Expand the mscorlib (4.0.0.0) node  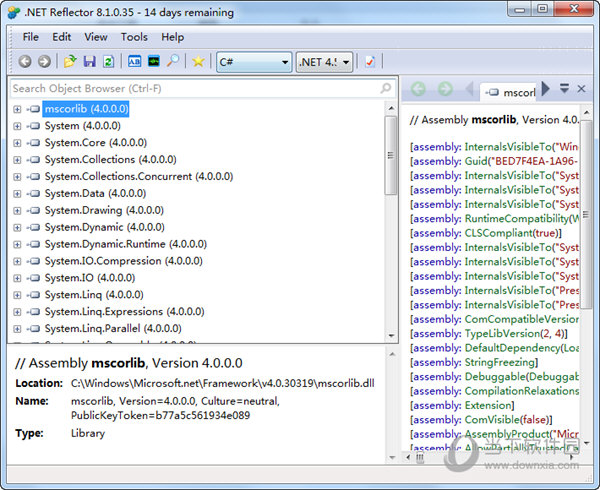(17, 109)
